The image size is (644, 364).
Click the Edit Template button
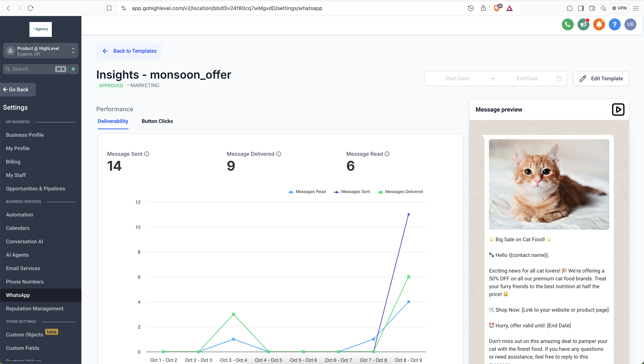point(601,78)
